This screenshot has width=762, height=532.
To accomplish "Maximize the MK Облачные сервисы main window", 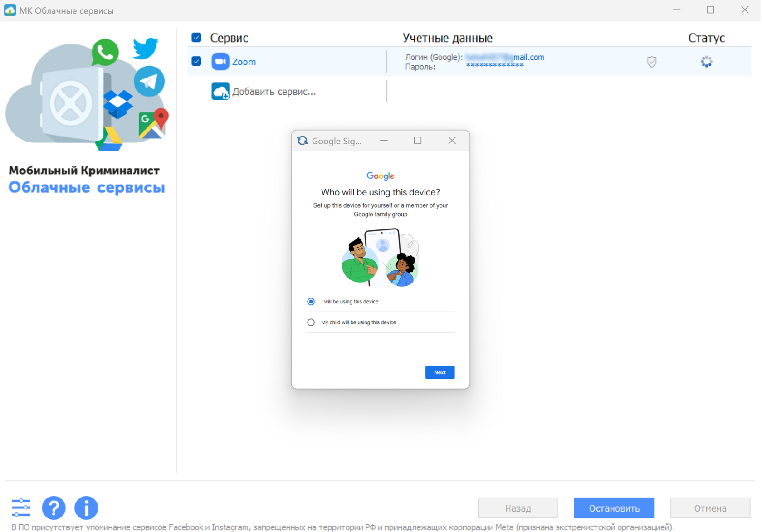I will [711, 10].
